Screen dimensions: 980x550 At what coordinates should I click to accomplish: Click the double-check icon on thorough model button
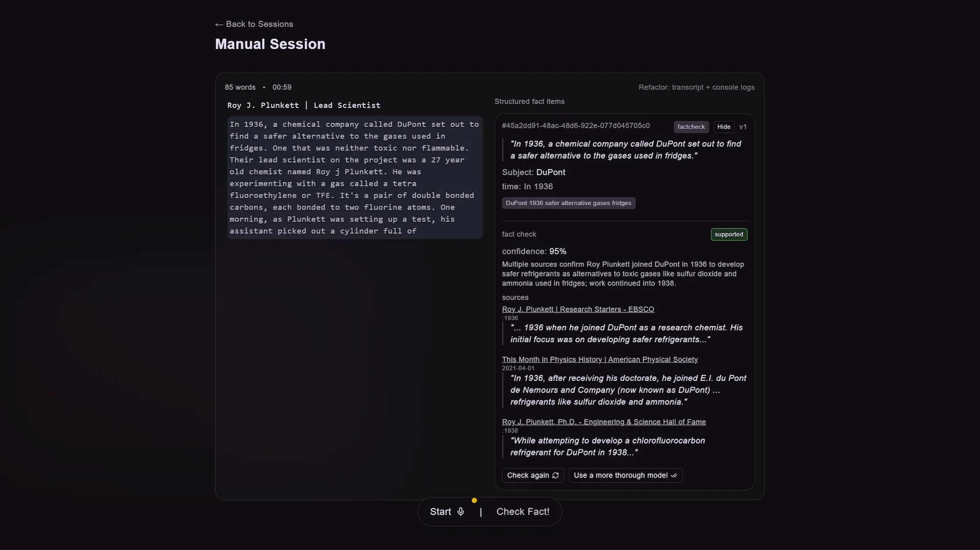coord(673,475)
